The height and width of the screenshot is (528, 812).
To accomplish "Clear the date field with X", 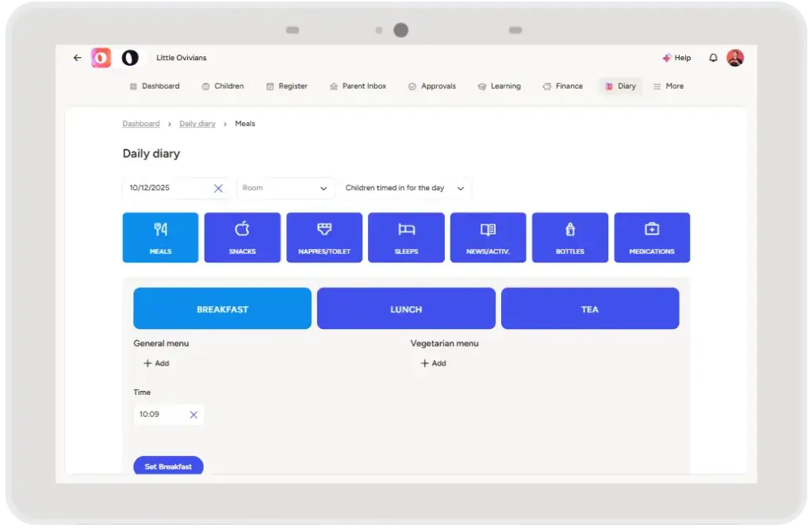I will pos(218,189).
